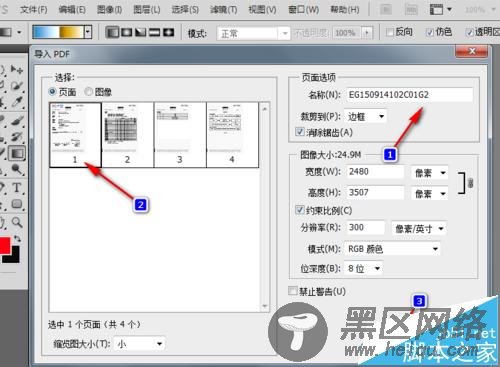Open the 缩览图大小(T) dropdown
The width and height of the screenshot is (500, 367).
click(x=139, y=344)
